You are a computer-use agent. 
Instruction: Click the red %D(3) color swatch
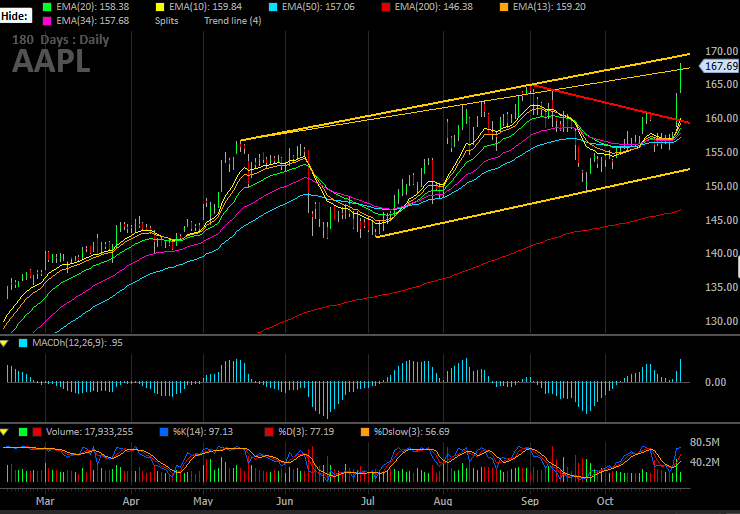[x=269, y=432]
